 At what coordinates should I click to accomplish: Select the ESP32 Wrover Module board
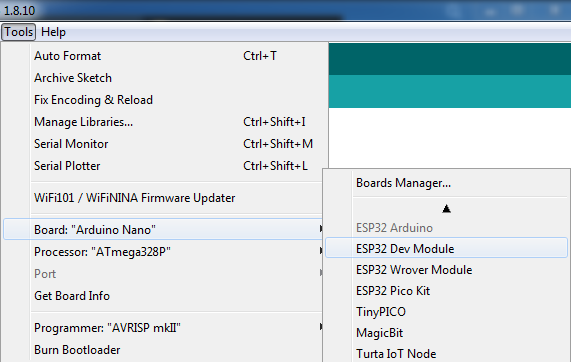446,270
